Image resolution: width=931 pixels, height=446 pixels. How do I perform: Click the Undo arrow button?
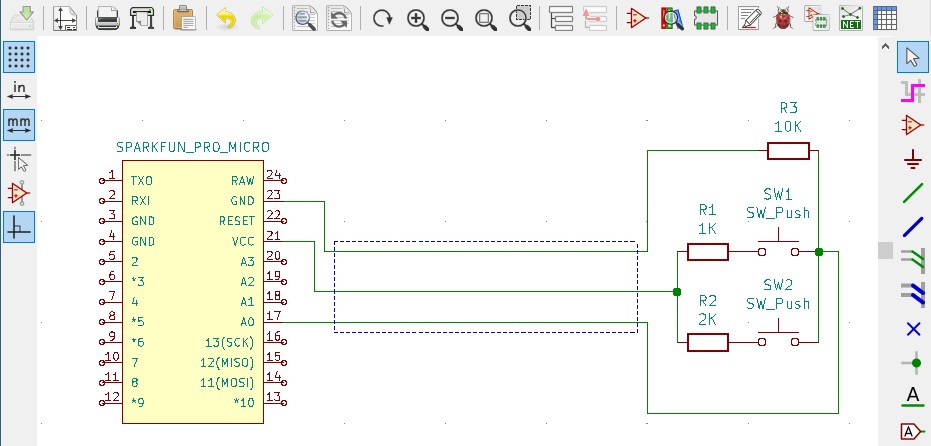[x=227, y=18]
